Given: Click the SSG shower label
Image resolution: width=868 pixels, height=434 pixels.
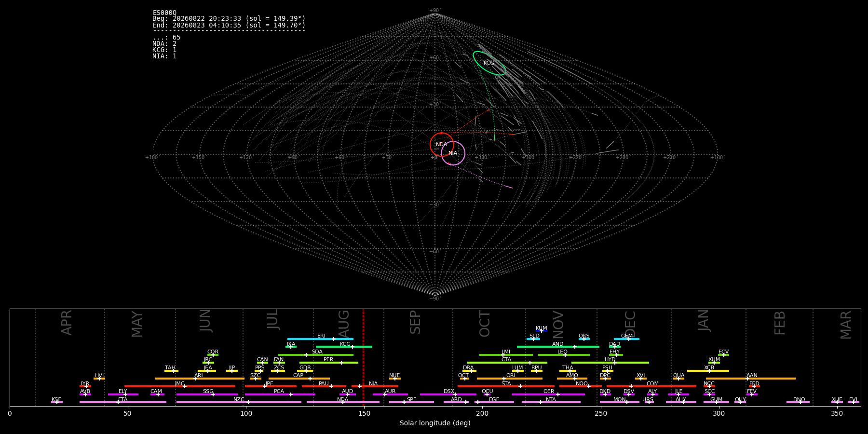Looking at the screenshot, I should click(208, 392).
